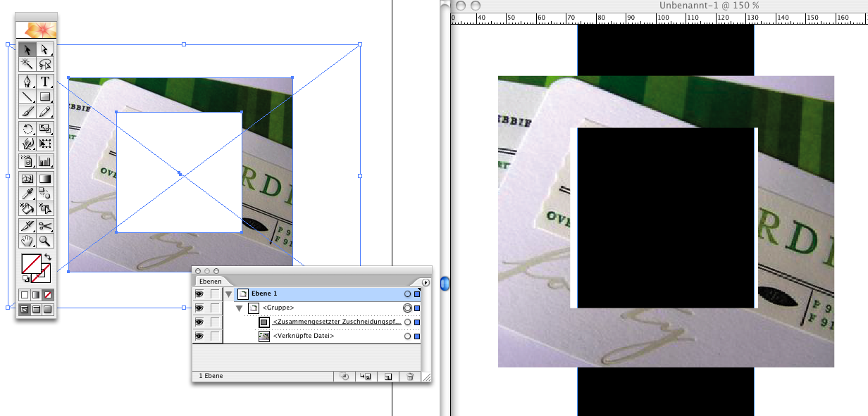868x416 pixels.
Task: Select the Direct Selection tool
Action: coord(45,49)
